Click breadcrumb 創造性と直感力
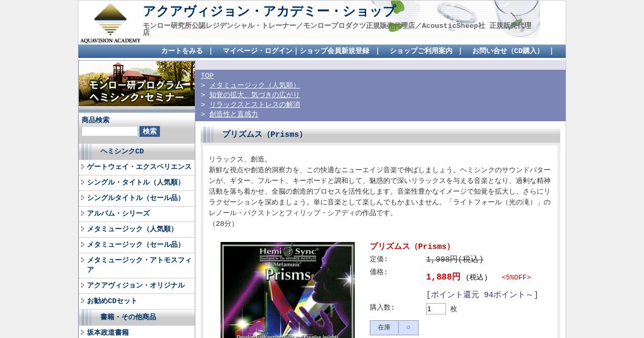Screen dimensions: 644x338 point(233,114)
